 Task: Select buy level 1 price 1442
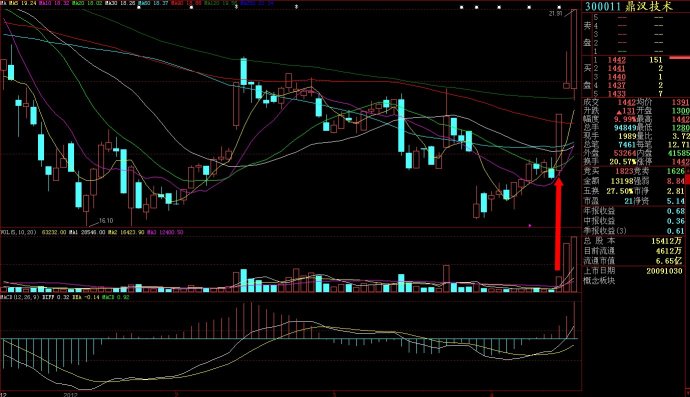pos(617,60)
